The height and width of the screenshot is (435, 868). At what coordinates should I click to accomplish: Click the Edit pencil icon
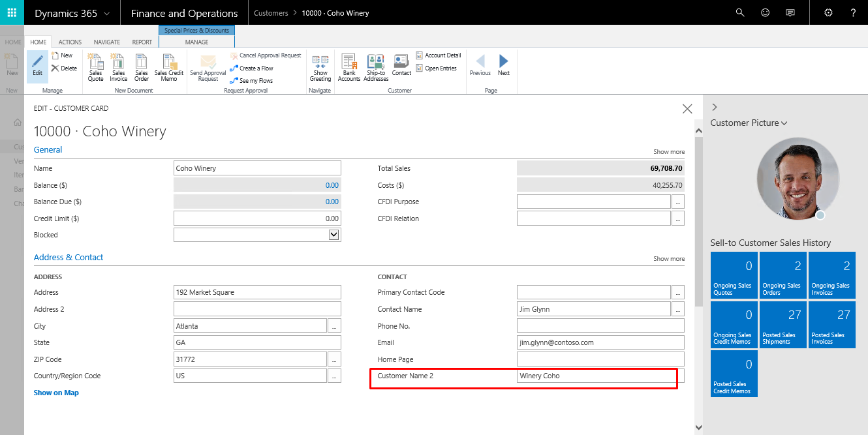point(37,66)
